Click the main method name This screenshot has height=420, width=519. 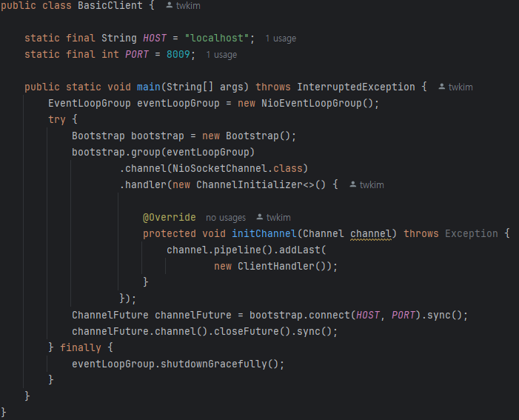pyautogui.click(x=149, y=87)
